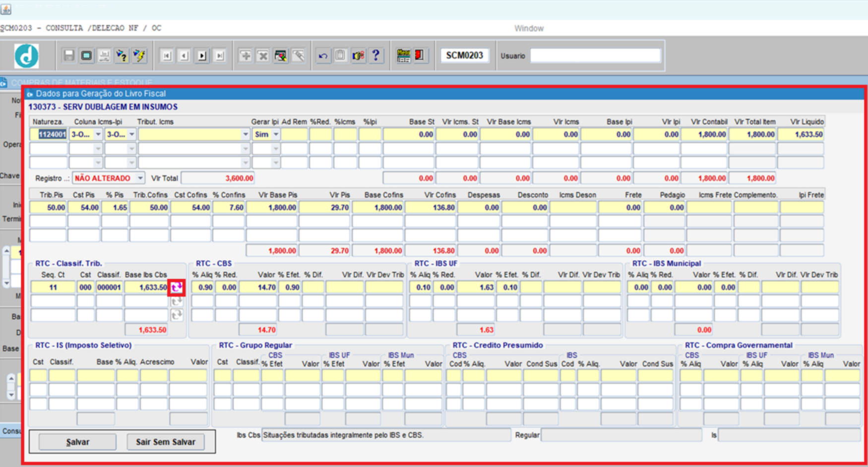Click the red exit door icon
Screen dimensions: 868x467
click(x=420, y=56)
